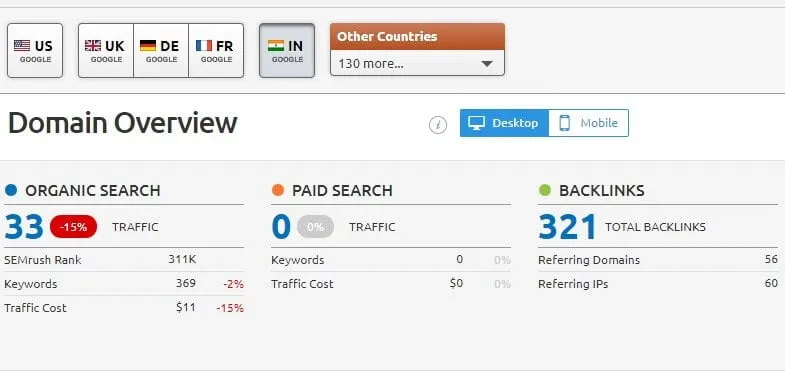Viewport: 785px width, 383px height.
Task: Switch to UK Google database
Action: click(106, 51)
